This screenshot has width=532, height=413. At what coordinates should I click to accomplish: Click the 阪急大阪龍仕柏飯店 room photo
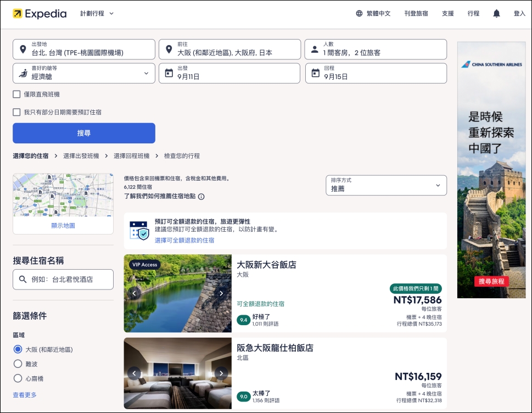click(x=177, y=373)
